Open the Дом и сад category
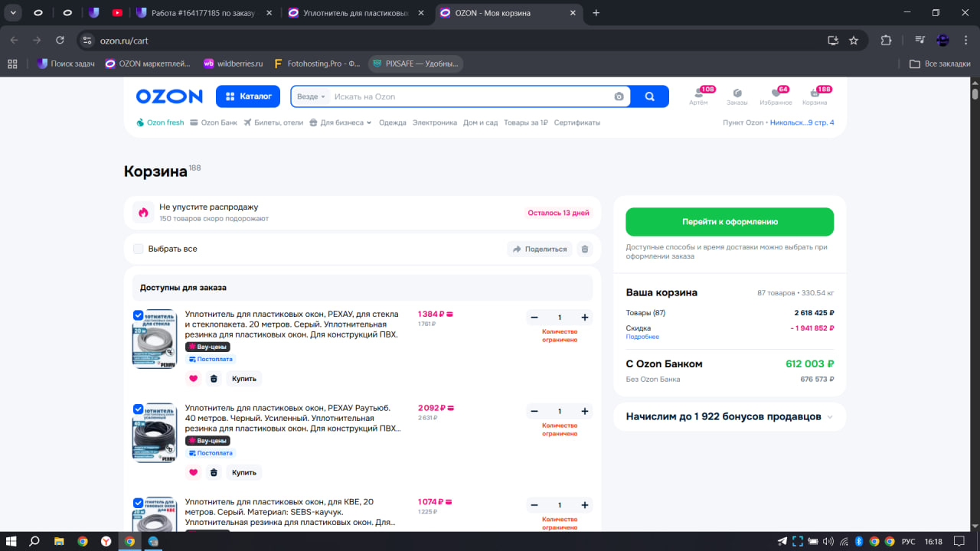 pyautogui.click(x=481, y=122)
